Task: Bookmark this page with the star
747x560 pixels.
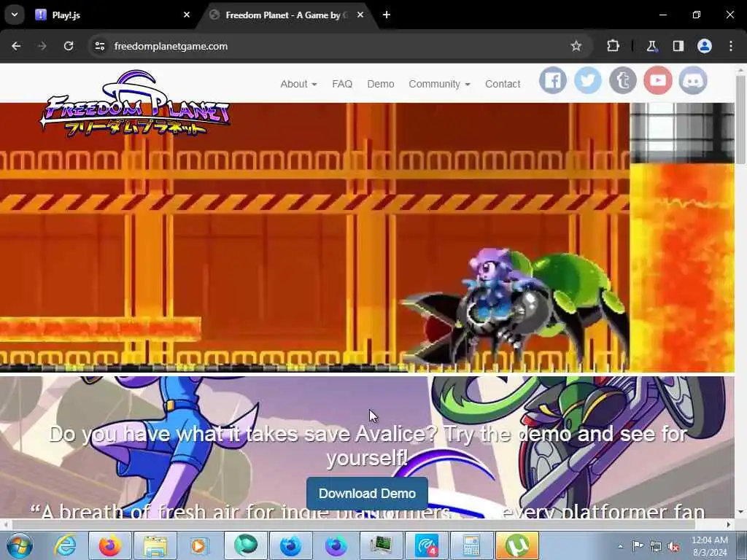Action: pyautogui.click(x=576, y=46)
